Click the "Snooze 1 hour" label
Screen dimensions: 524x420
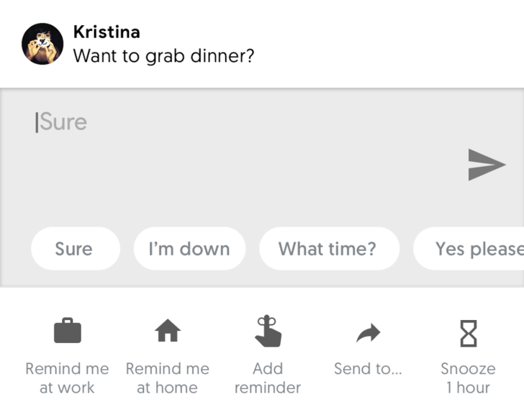(469, 378)
